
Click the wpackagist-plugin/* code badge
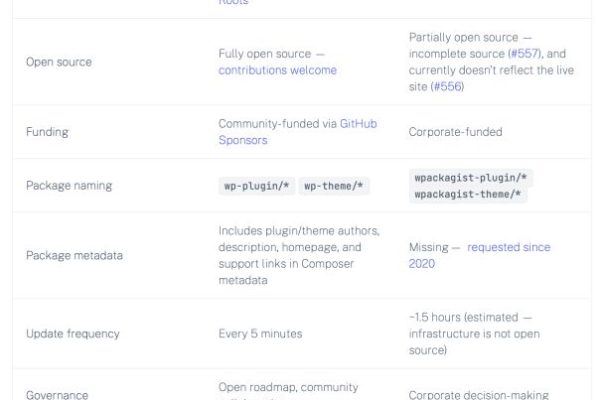[x=471, y=178]
